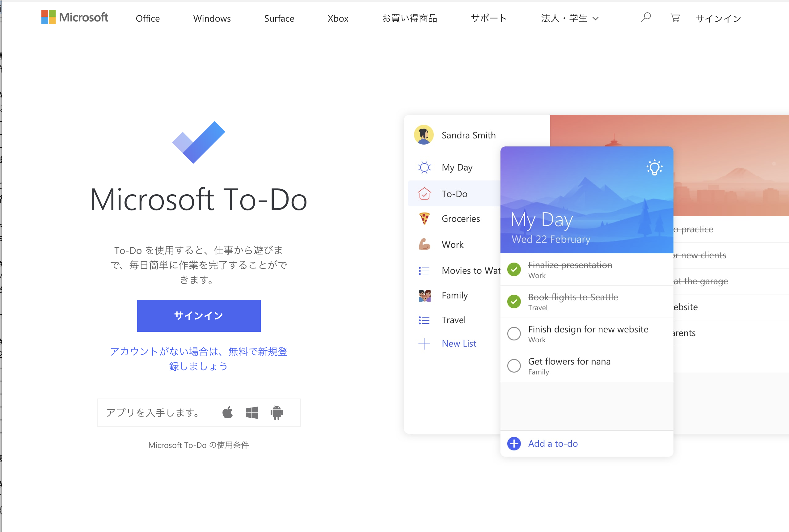Viewport: 789px width, 532px height.
Task: Select the Groceries list label
Action: point(461,218)
